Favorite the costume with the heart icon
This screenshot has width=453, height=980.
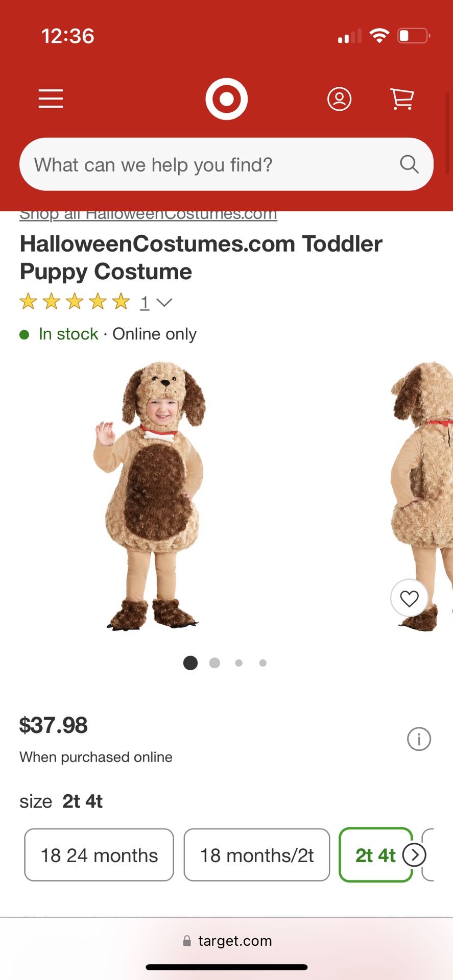pos(409,598)
